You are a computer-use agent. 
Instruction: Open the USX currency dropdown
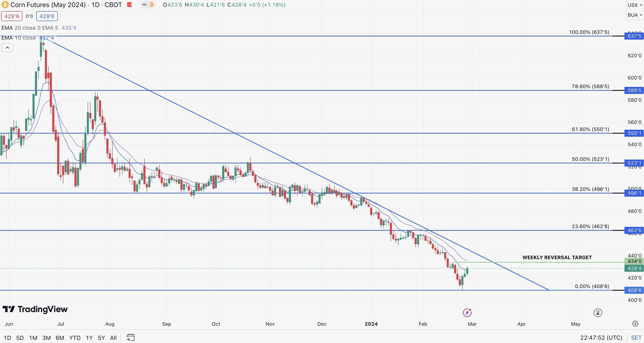(635, 5)
